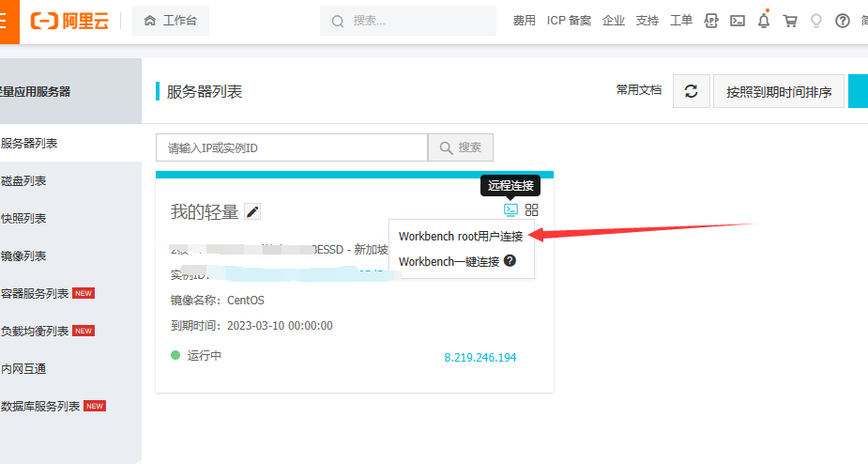Screen dimensions: 868x464
Task: Focus the top 搜索 search box
Action: (408, 21)
